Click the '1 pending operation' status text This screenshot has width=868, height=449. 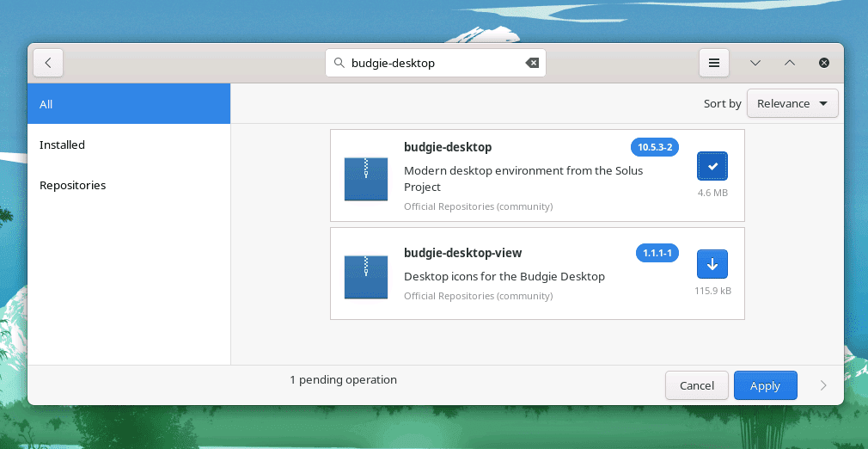point(343,379)
